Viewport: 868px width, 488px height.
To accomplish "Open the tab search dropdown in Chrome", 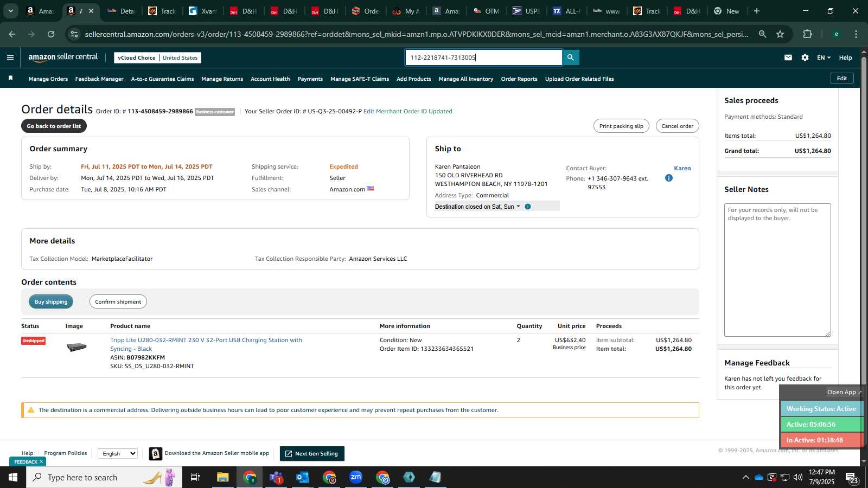I will pyautogui.click(x=10, y=11).
